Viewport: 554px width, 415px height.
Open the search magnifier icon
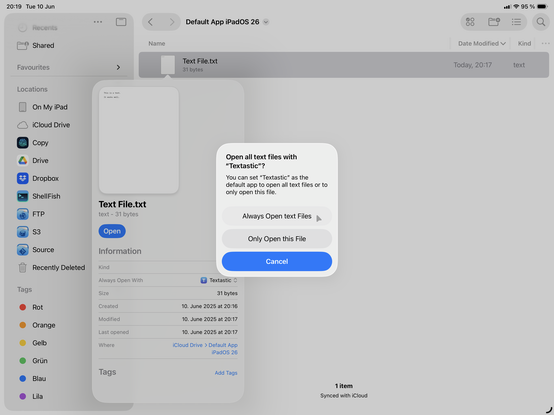click(x=541, y=22)
